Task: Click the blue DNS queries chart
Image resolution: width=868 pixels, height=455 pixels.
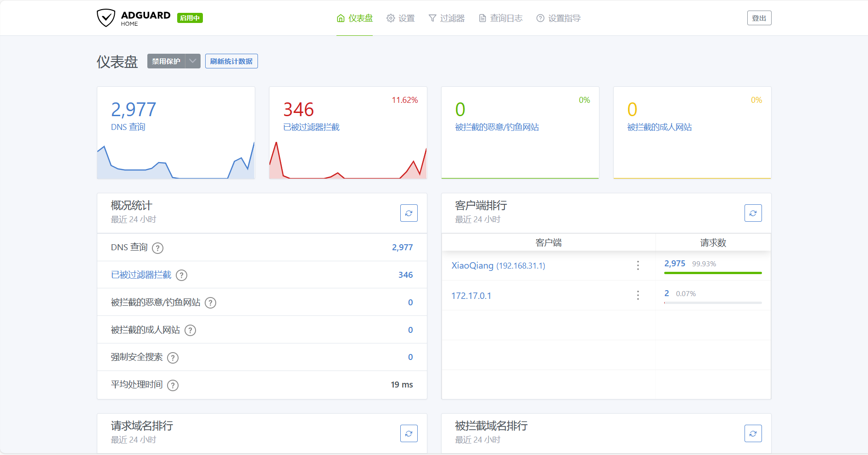Action: click(176, 160)
